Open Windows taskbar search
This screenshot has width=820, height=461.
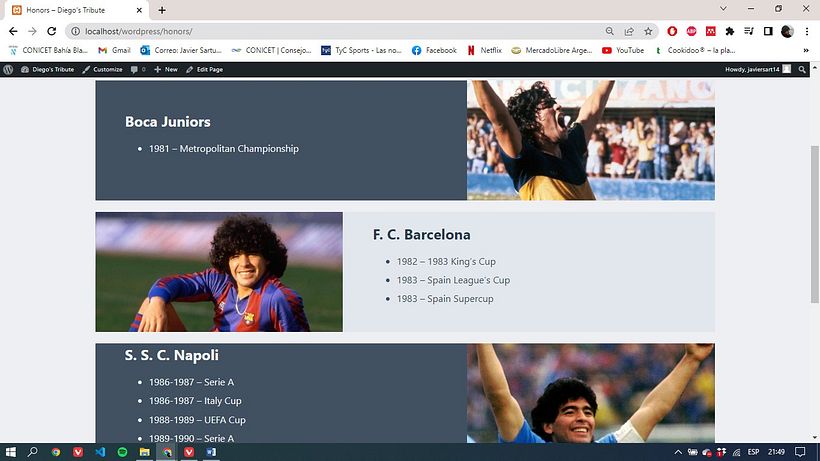(x=32, y=452)
